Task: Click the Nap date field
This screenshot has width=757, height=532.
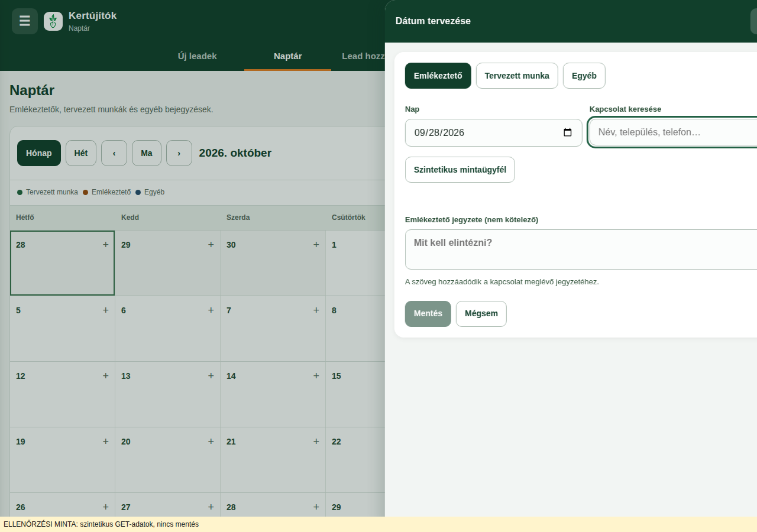Action: pos(494,132)
